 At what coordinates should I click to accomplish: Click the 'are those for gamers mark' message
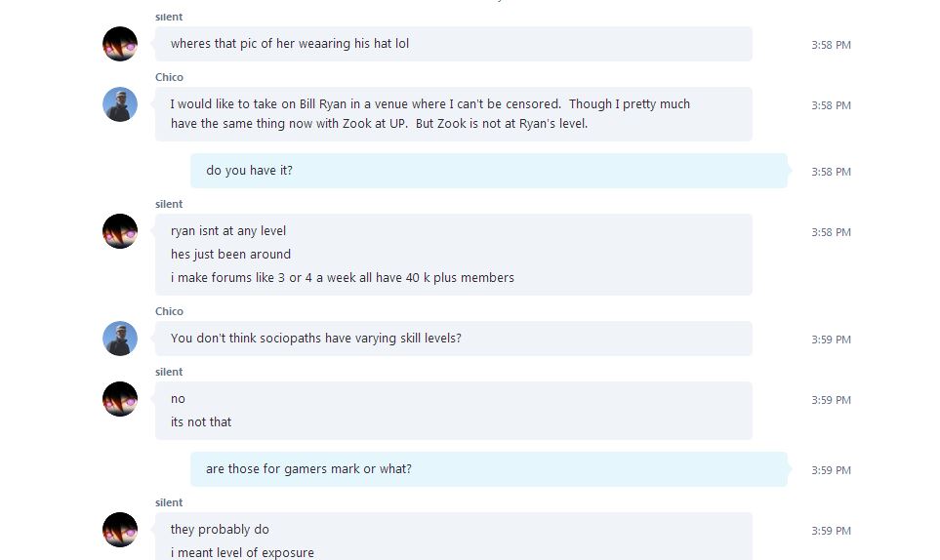click(x=489, y=469)
